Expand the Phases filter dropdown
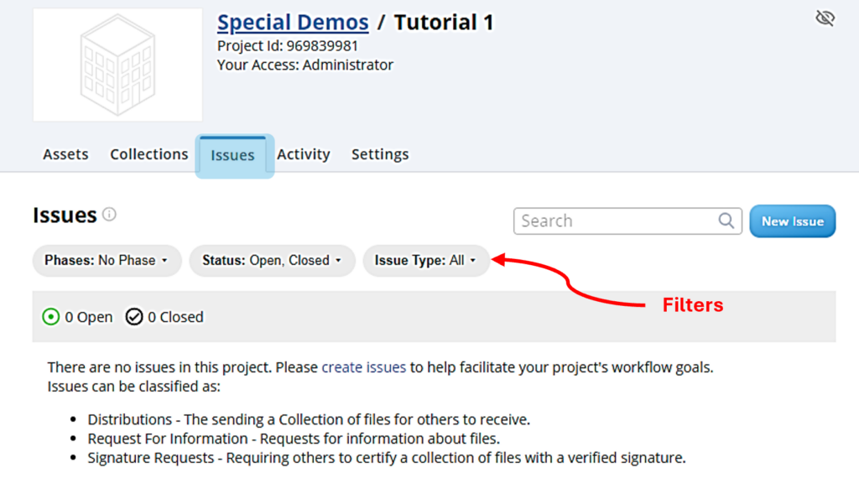 pos(107,261)
